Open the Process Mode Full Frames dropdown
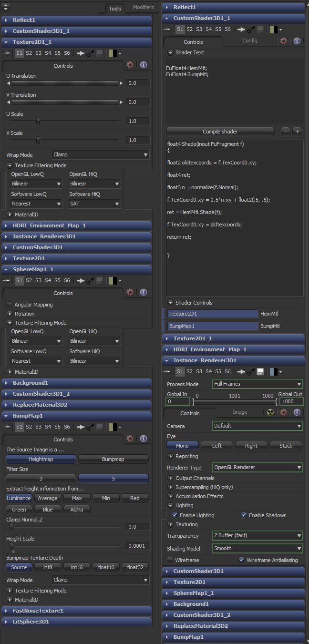Image resolution: width=309 pixels, height=644 pixels. (258, 384)
